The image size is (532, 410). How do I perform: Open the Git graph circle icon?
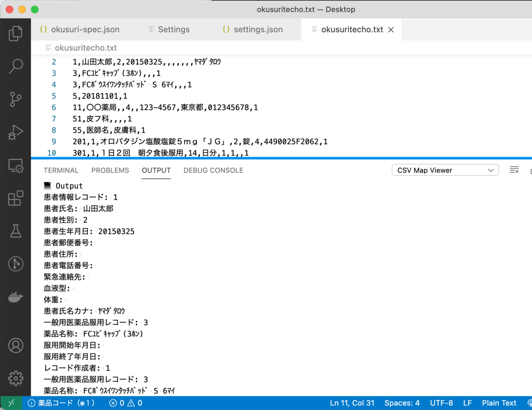coord(16,264)
